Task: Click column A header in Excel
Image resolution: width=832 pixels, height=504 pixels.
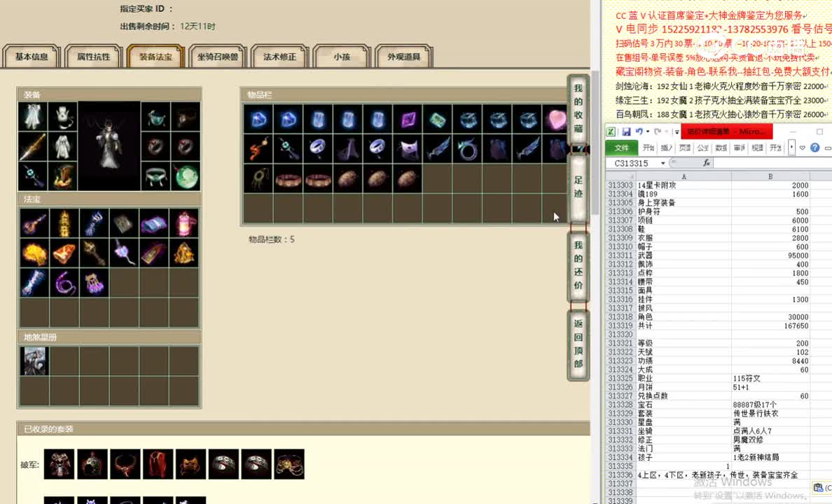Action: (684, 176)
